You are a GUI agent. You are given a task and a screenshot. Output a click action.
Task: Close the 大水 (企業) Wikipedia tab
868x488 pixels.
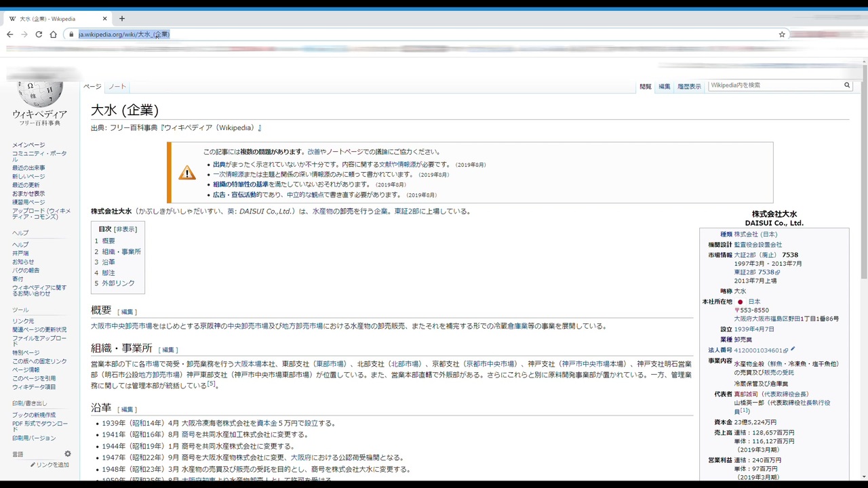click(105, 18)
